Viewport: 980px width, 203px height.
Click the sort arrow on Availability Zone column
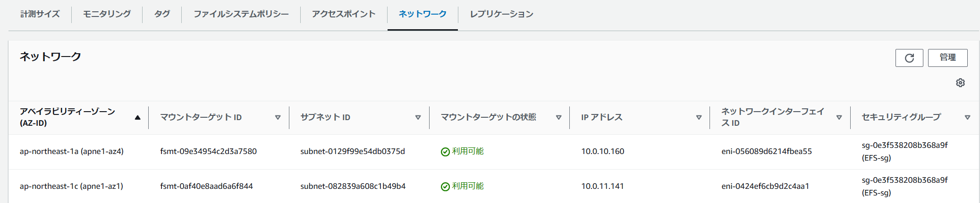coord(137,118)
